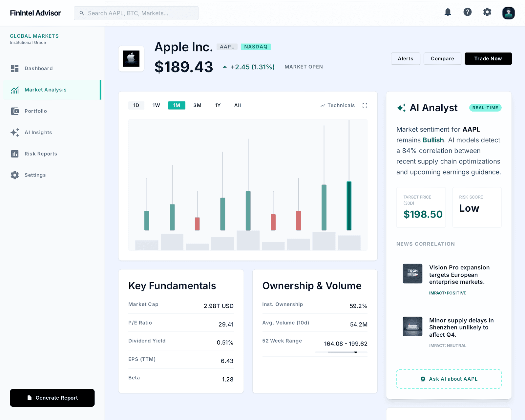Click the NASDAQ exchange badge

(256, 47)
